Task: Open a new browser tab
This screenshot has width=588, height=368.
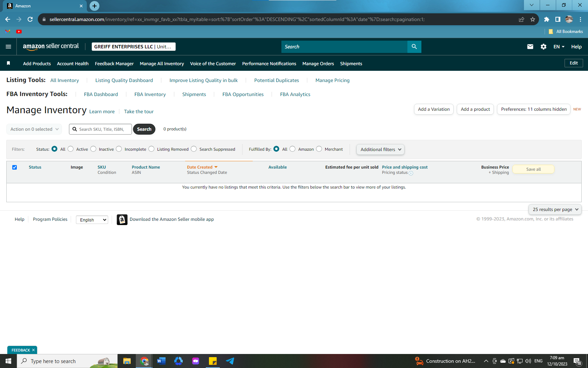Action: (94, 6)
